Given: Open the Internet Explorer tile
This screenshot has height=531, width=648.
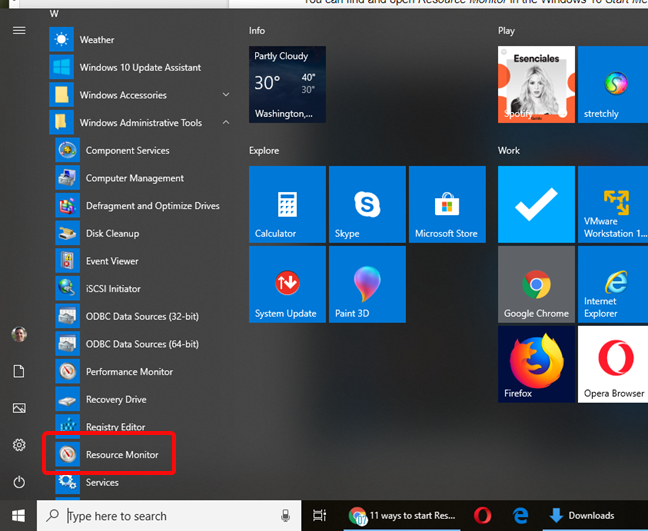Looking at the screenshot, I should click(x=613, y=284).
